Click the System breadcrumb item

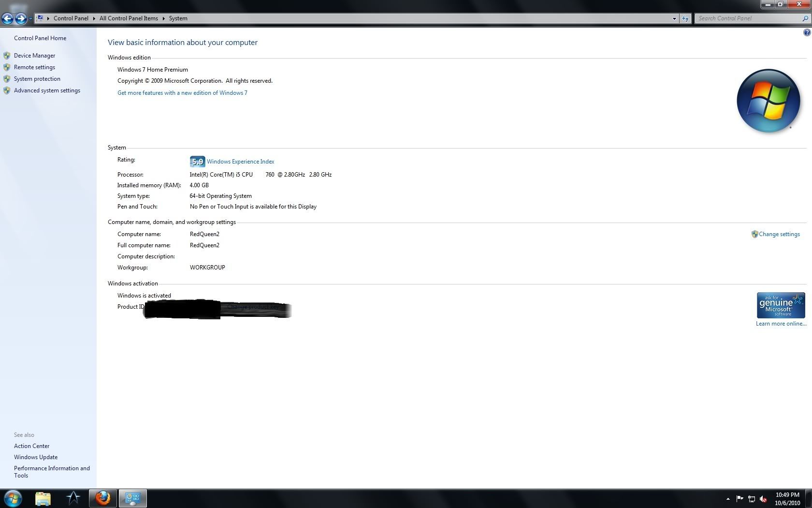click(x=178, y=18)
